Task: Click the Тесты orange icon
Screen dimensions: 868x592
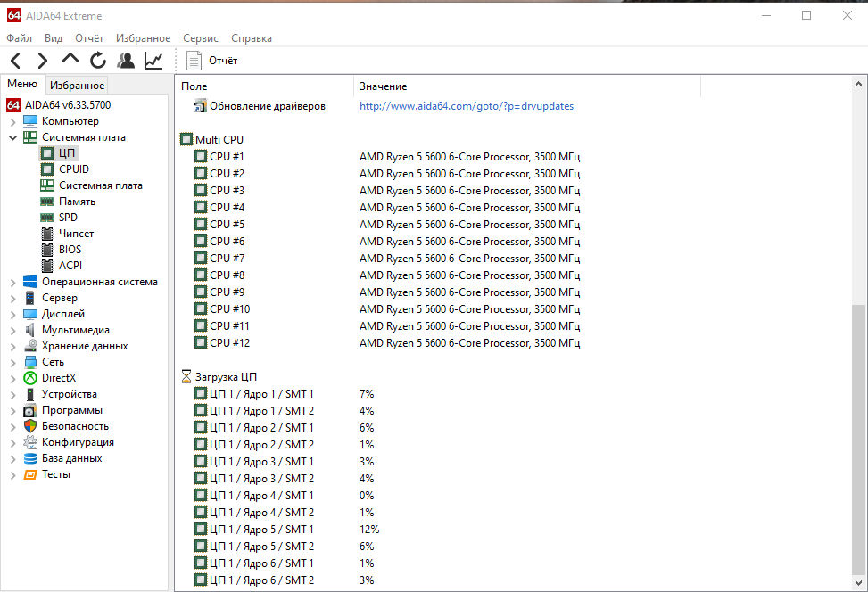Action: point(30,474)
